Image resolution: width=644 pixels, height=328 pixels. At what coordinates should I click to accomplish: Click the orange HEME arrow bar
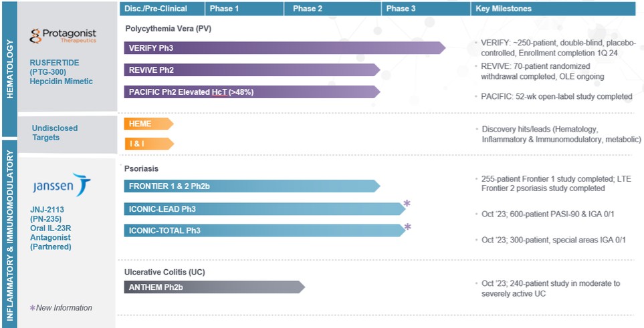[148, 124]
